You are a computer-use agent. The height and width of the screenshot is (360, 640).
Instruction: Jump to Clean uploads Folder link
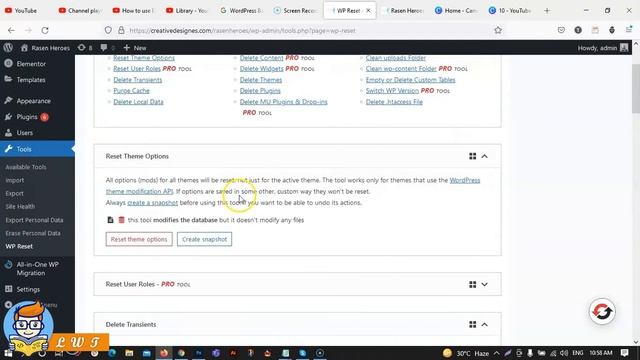(x=396, y=58)
